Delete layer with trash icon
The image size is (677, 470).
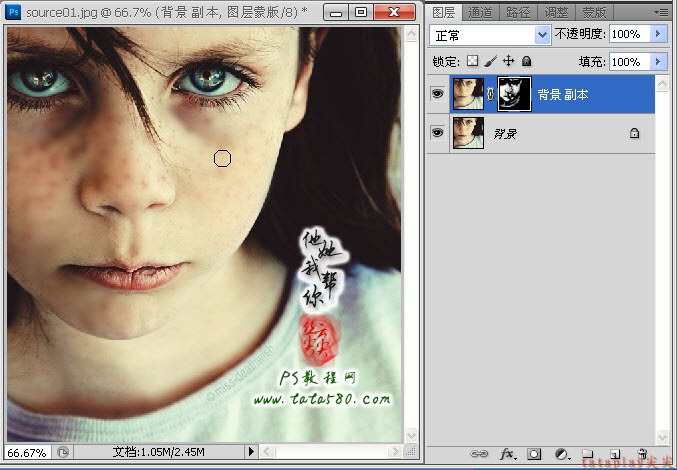642,454
